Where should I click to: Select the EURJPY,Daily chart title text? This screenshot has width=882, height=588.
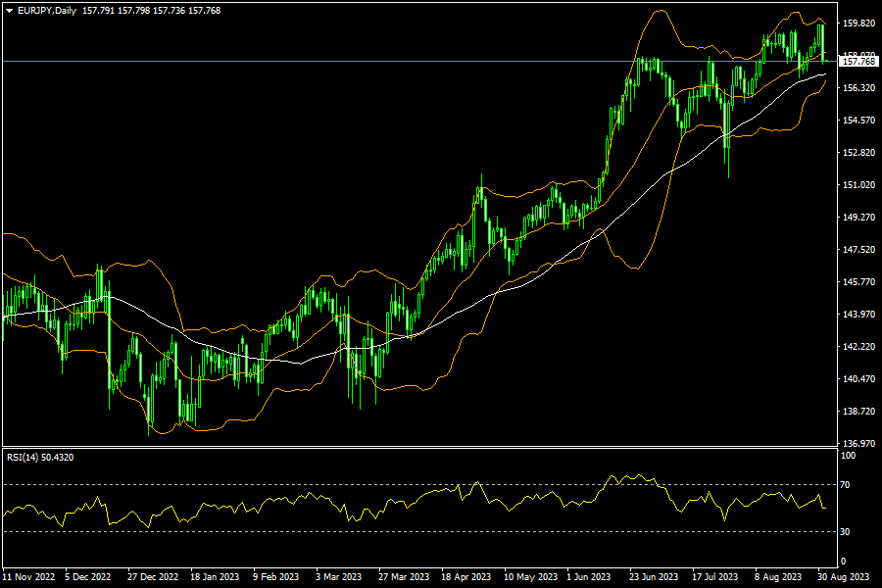click(x=47, y=11)
